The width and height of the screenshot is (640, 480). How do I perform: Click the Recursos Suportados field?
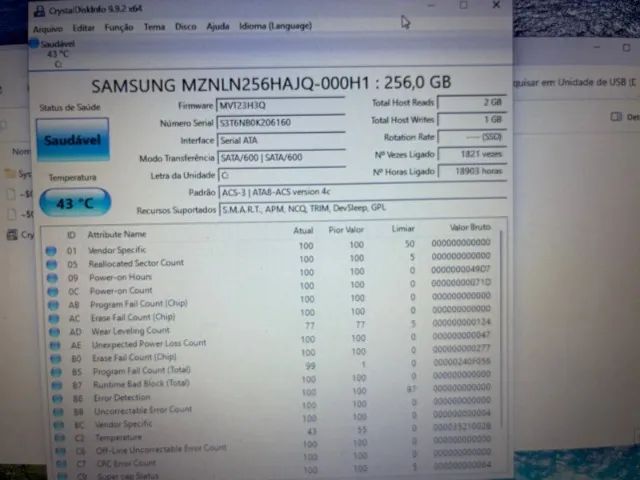point(363,208)
